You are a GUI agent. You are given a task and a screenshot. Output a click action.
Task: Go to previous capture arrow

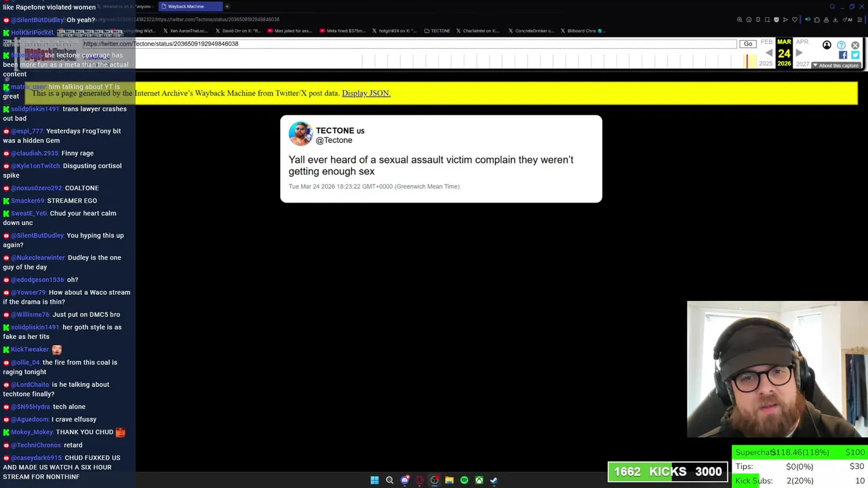[769, 53]
